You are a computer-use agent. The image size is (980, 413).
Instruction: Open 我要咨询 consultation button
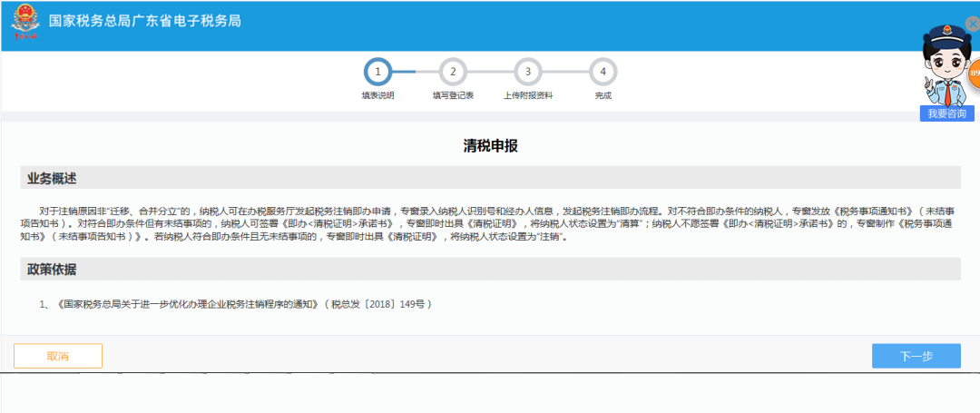(946, 113)
